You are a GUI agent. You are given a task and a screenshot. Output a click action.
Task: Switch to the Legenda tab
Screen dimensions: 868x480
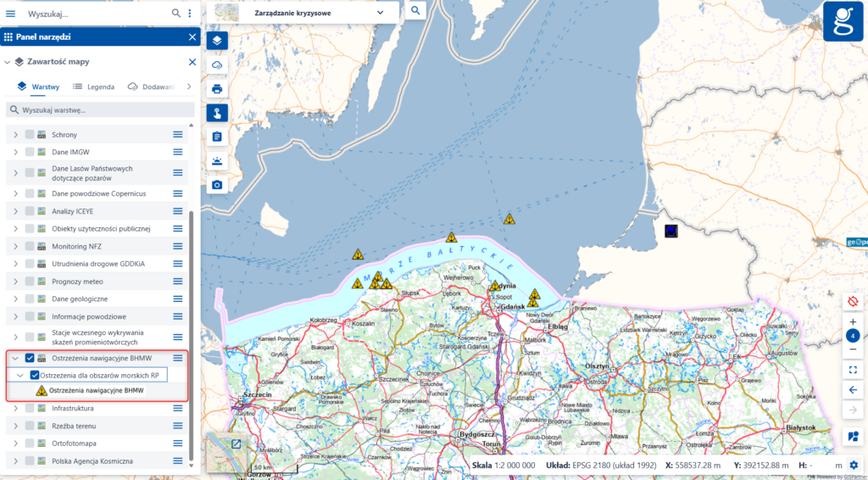93,87
